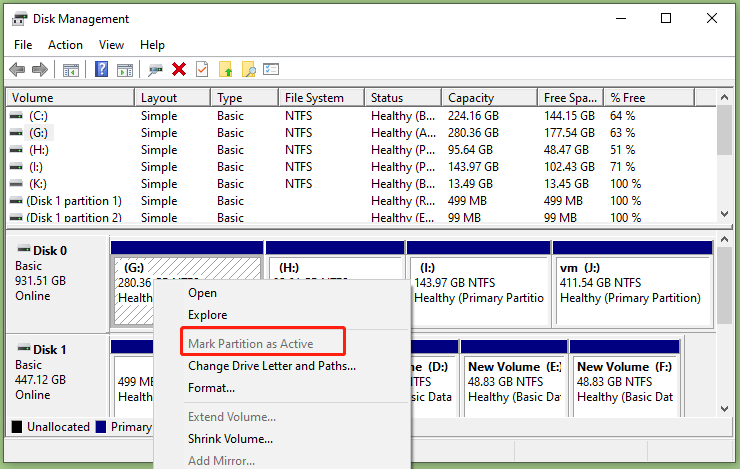Sort by the Free Spa... column header
The image size is (740, 469).
[570, 98]
